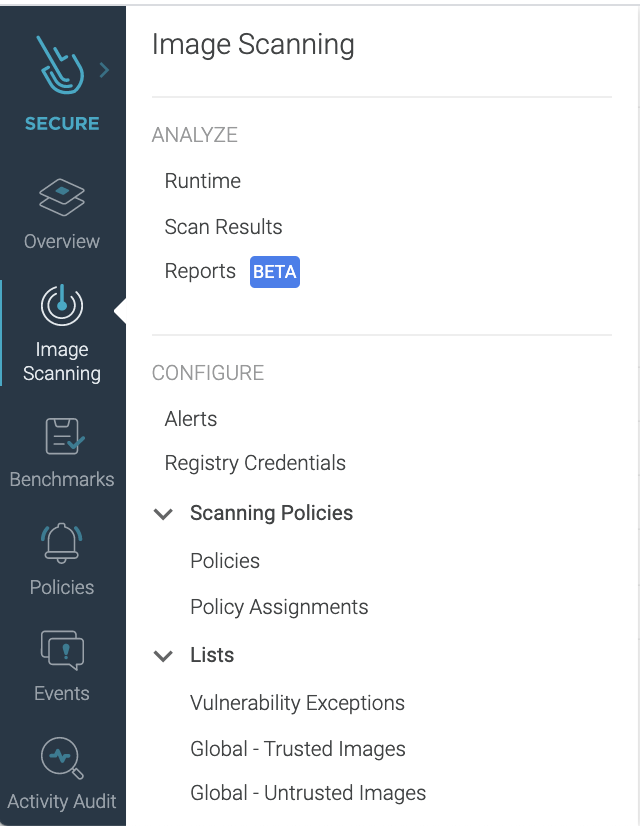Open the Benchmarks clipboard icon

[x=64, y=436]
